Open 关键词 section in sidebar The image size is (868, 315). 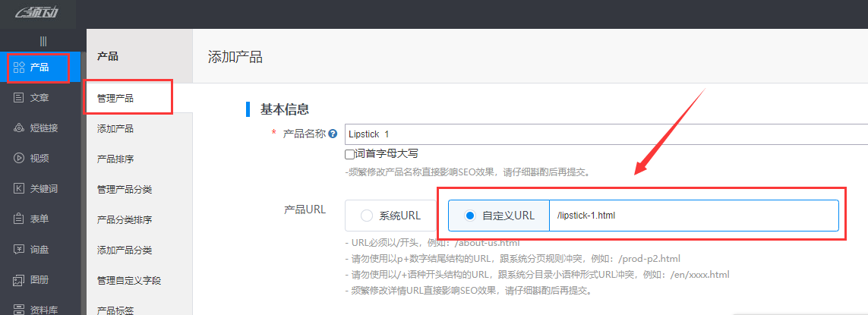click(39, 189)
